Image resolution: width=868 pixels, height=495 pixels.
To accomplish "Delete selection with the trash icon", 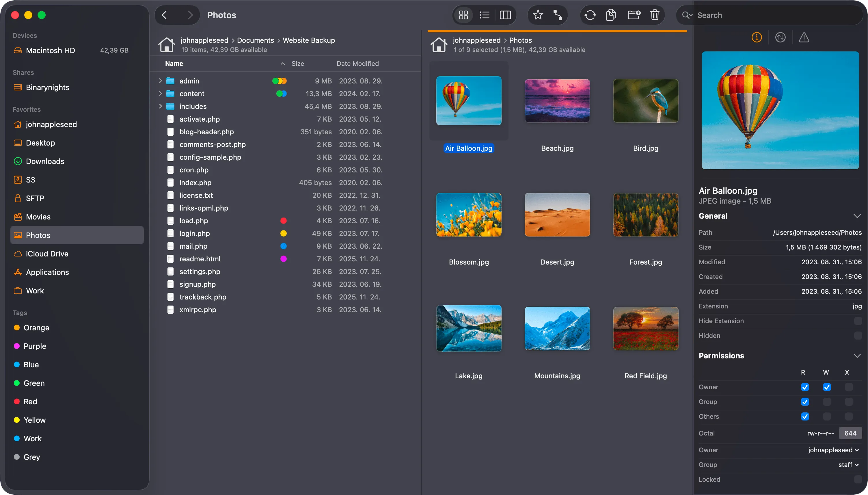I will (654, 15).
